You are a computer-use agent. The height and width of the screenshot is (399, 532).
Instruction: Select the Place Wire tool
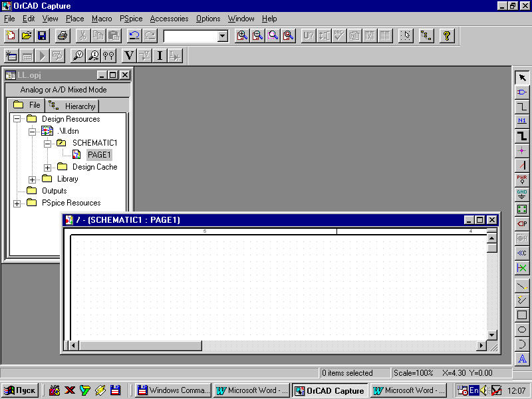(522, 107)
